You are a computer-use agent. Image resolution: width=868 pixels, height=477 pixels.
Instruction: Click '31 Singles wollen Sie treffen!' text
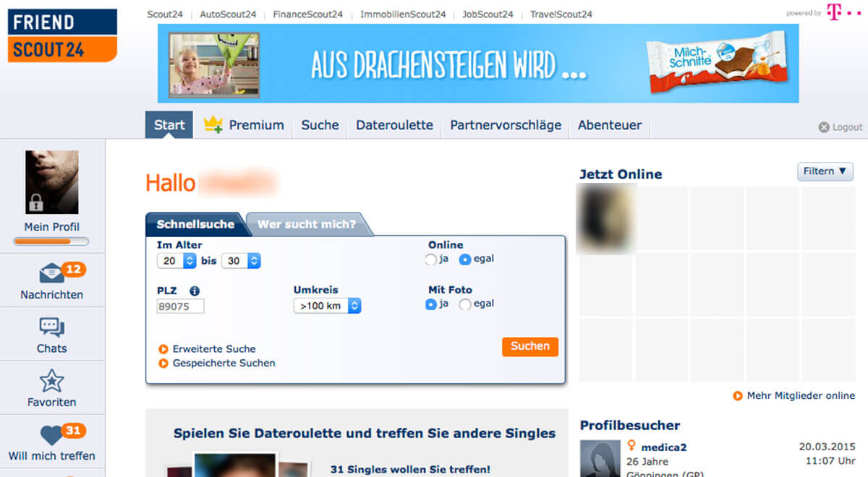[410, 470]
